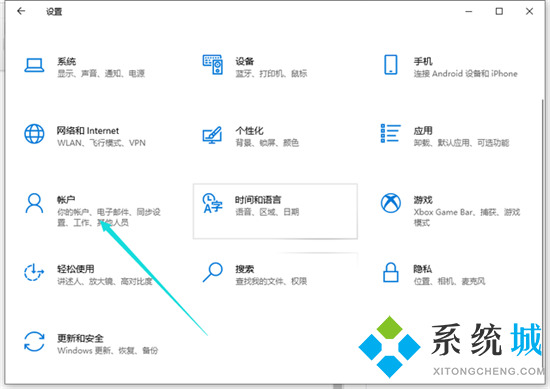Click the text 位置、相机、麦克风
Screen dimensions: 550x389
pyautogui.click(x=449, y=281)
